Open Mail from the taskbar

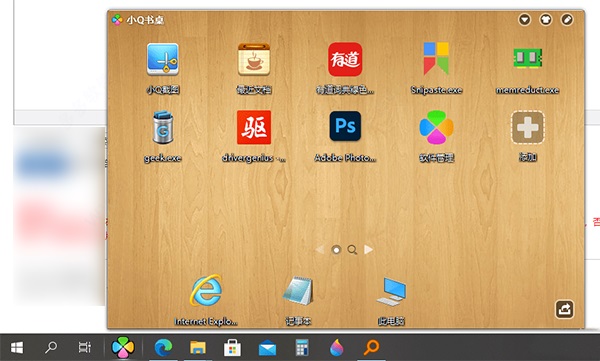point(267,348)
